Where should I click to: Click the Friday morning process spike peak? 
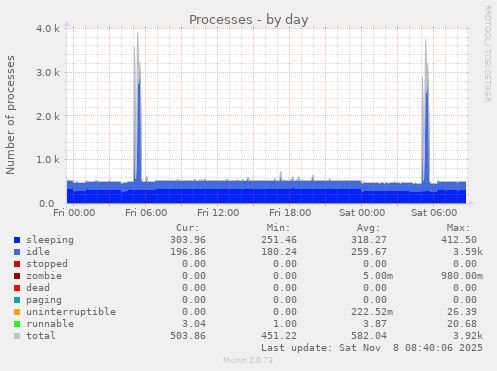(137, 33)
